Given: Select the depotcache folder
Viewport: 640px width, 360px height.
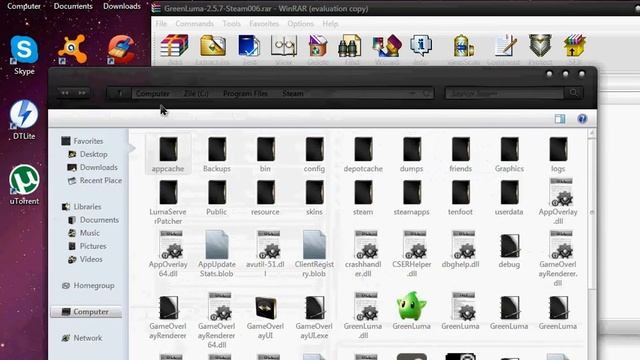Looking at the screenshot, I should pos(363,155).
